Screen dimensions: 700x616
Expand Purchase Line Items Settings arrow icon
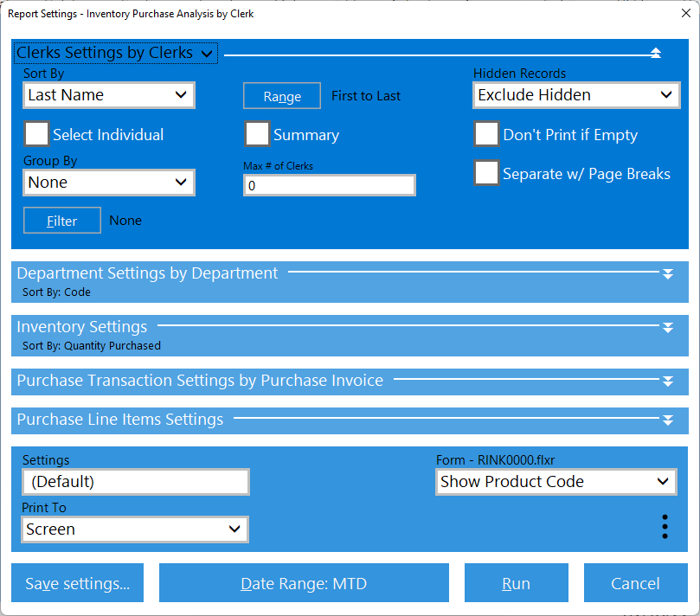667,420
